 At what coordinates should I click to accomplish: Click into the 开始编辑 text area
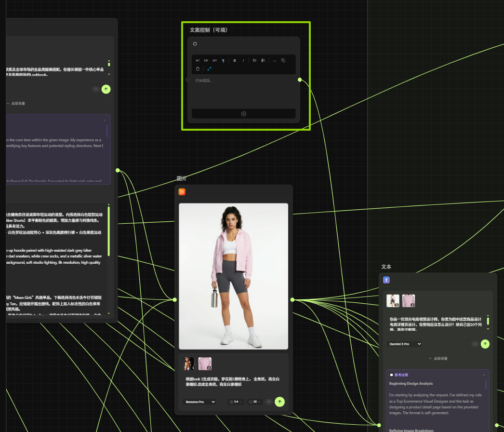pyautogui.click(x=241, y=89)
